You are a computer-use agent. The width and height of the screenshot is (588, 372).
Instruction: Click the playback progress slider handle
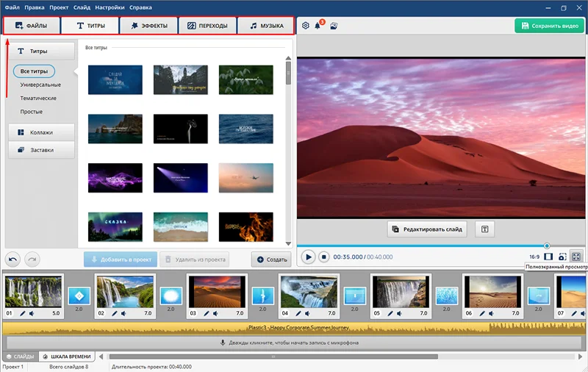pyautogui.click(x=547, y=246)
